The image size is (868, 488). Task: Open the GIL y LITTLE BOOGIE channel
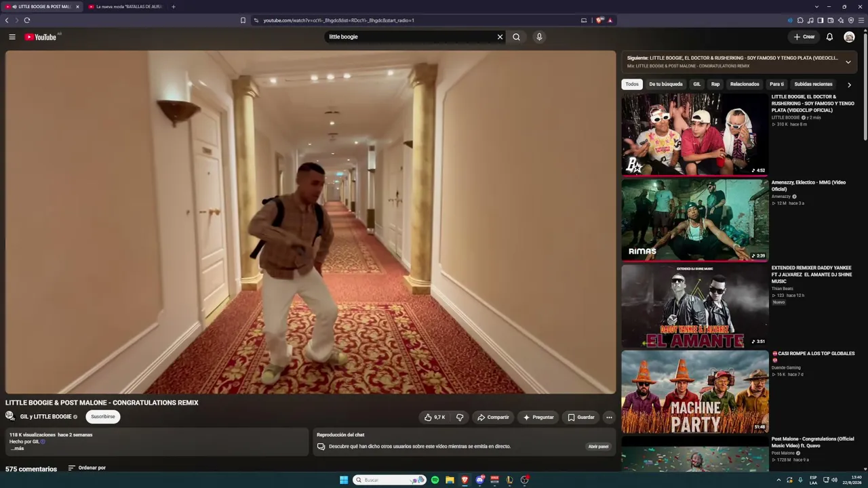pyautogui.click(x=45, y=417)
